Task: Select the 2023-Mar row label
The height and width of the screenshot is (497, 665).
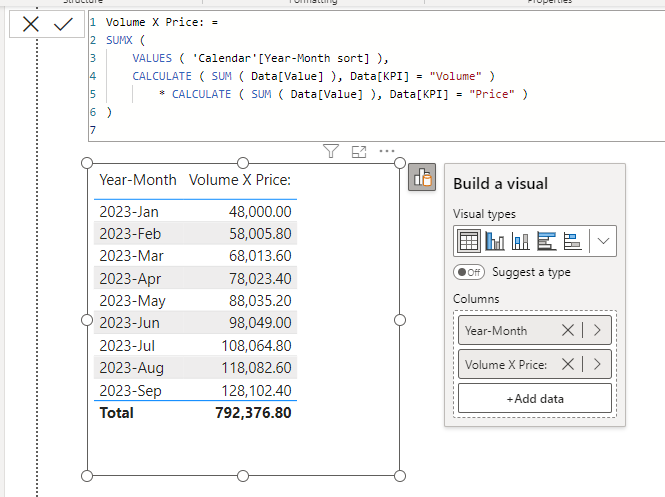Action: point(131,256)
